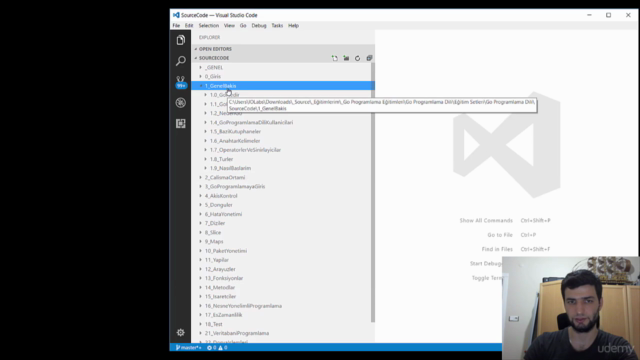Screen dimensions: 640x360
Task: Select the 15_Isaretciler folder
Action: [283, 297]
